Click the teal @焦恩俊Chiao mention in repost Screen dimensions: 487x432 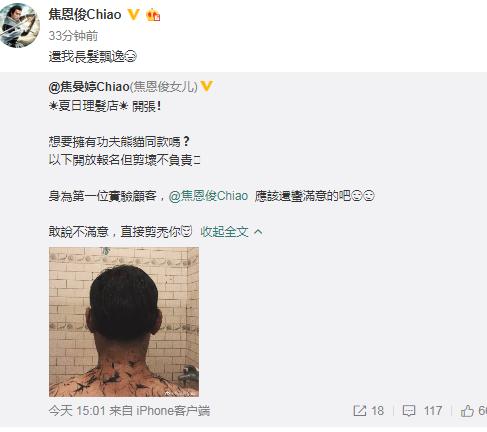(x=209, y=196)
